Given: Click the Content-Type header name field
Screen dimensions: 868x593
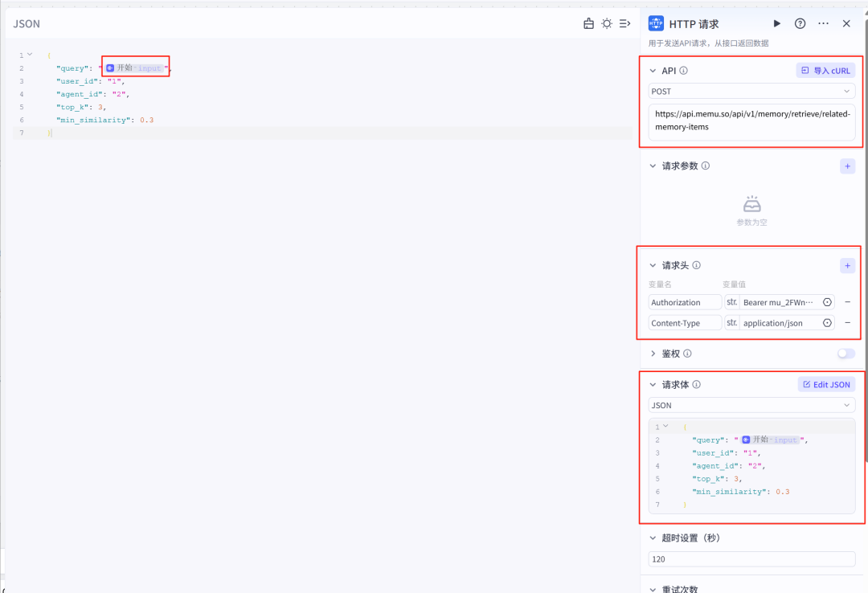Looking at the screenshot, I should click(685, 323).
